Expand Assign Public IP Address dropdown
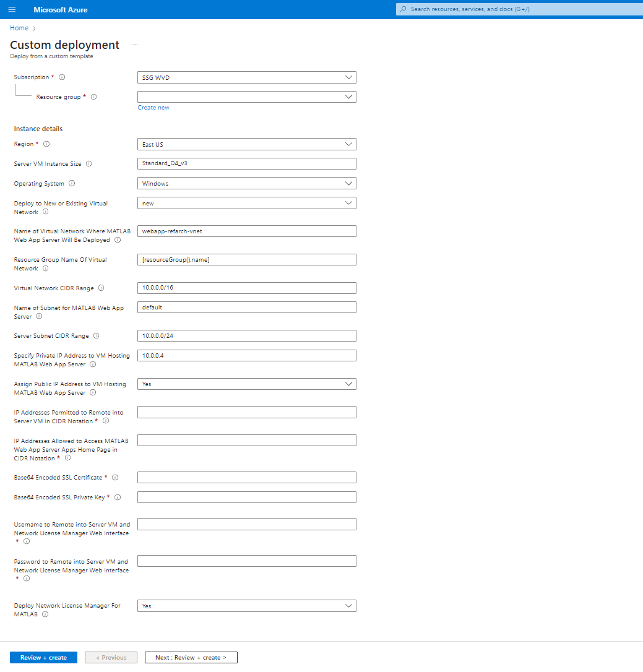This screenshot has width=643, height=672. point(247,384)
